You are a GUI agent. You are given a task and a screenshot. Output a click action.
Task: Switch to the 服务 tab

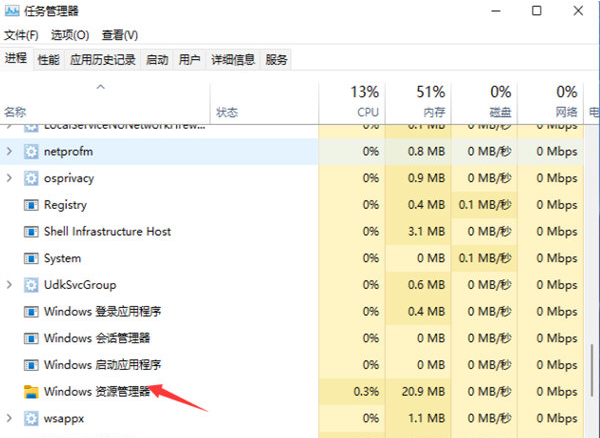(x=276, y=60)
